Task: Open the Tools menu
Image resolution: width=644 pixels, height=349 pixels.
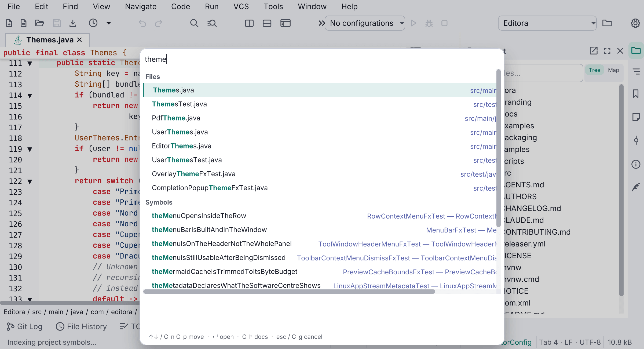Action: pos(273,6)
